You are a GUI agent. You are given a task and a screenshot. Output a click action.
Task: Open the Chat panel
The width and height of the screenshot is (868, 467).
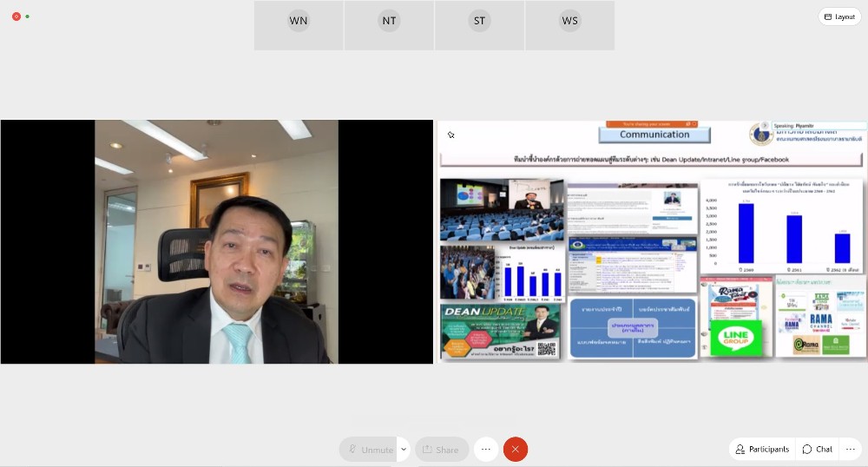(x=818, y=450)
